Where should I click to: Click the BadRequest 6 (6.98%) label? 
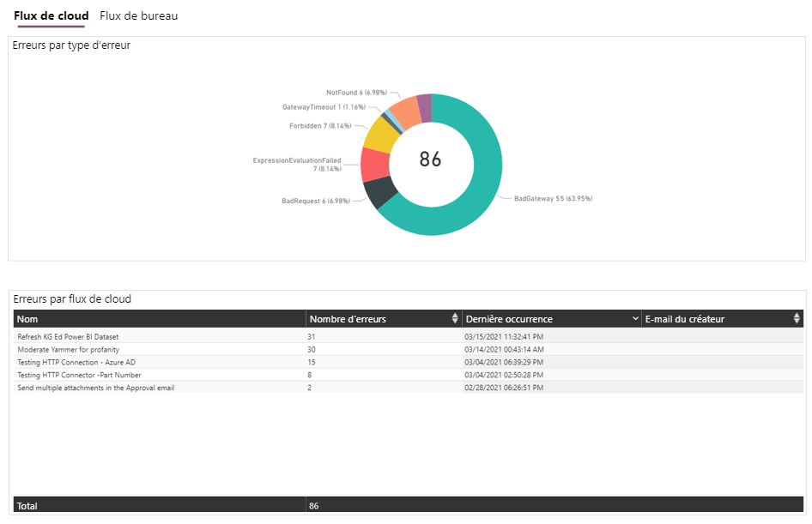pyautogui.click(x=316, y=201)
